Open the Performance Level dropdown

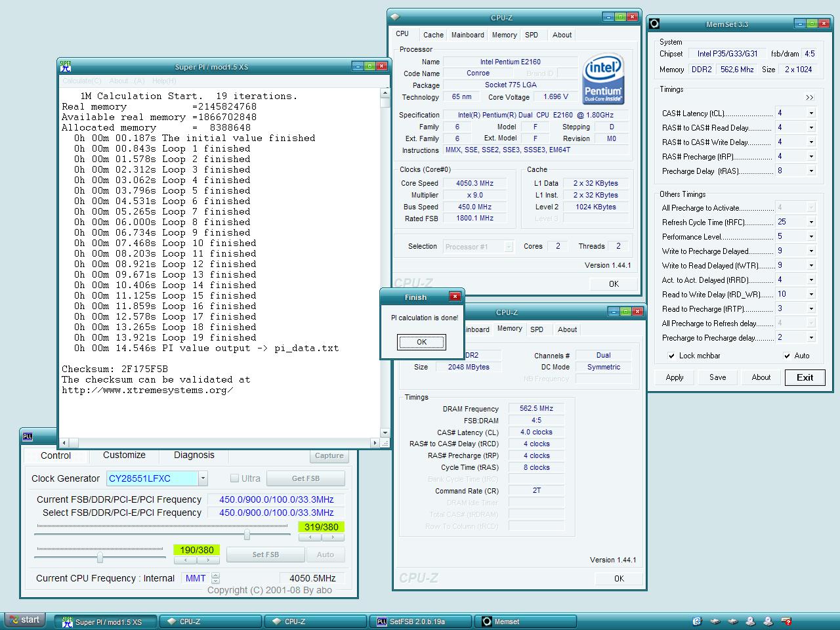pyautogui.click(x=811, y=236)
